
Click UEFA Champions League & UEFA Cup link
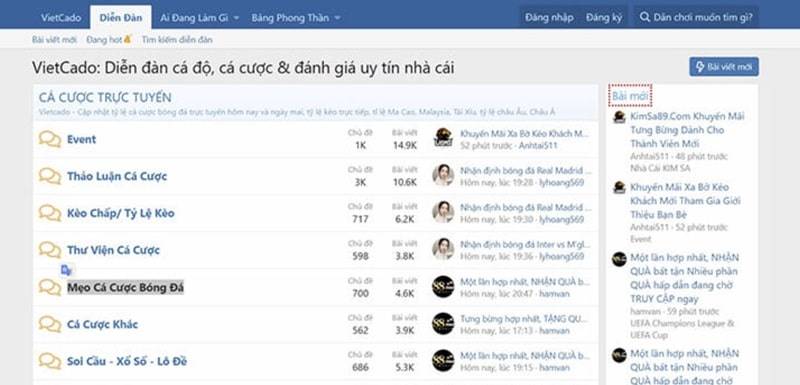click(x=682, y=329)
